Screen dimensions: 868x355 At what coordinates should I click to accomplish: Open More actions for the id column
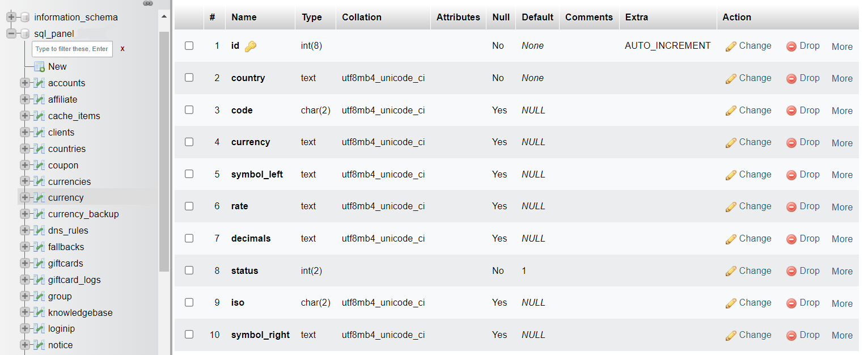(x=842, y=47)
